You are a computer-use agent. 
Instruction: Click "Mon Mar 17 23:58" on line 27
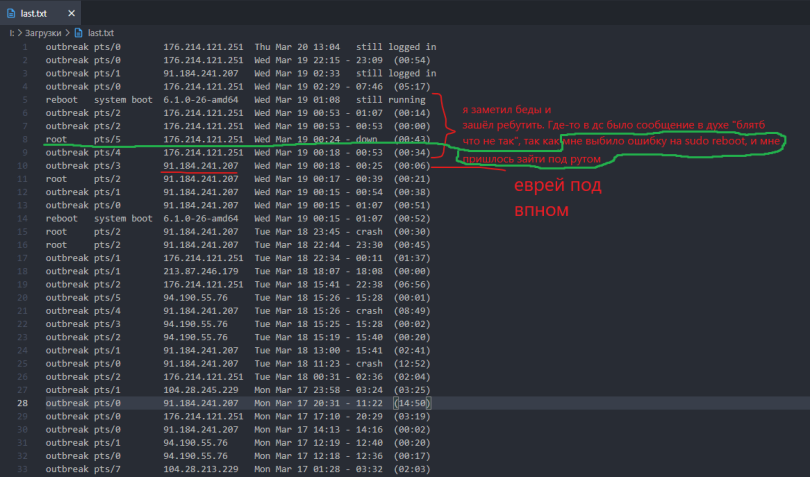(x=297, y=390)
